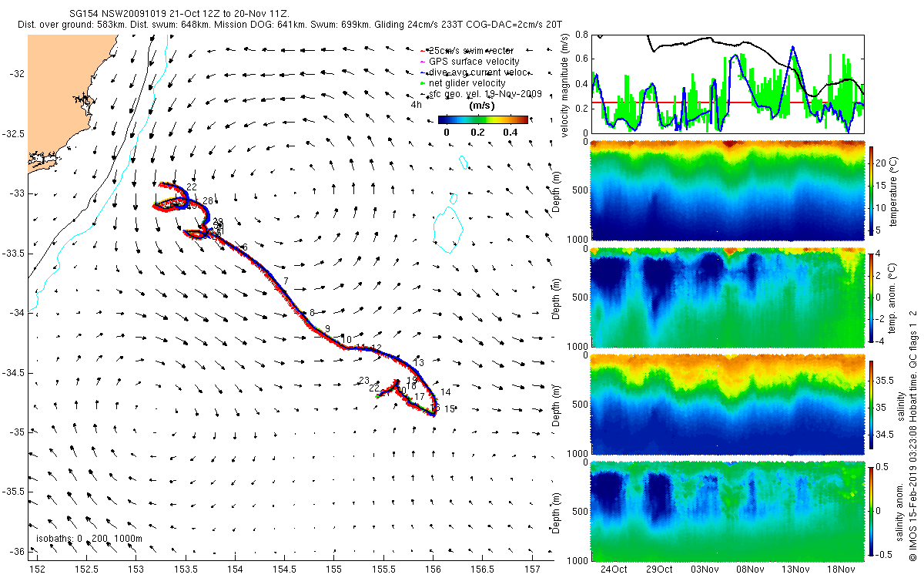The width and height of the screenshot is (924, 578).
Task: Click track marker labeled 13
Action: click(419, 362)
